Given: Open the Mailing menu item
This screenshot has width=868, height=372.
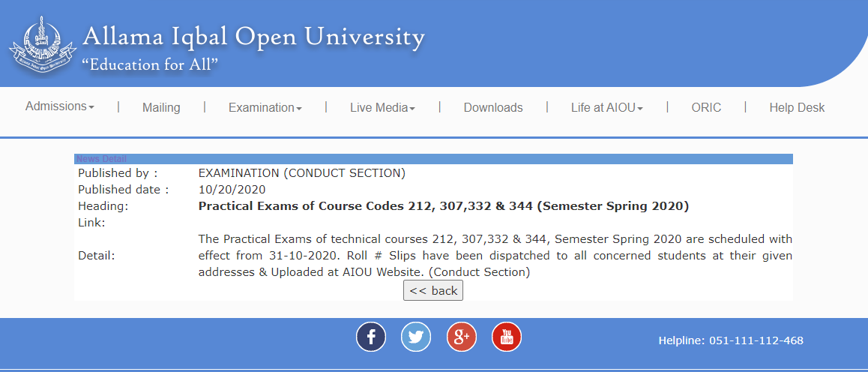Looking at the screenshot, I should point(161,108).
